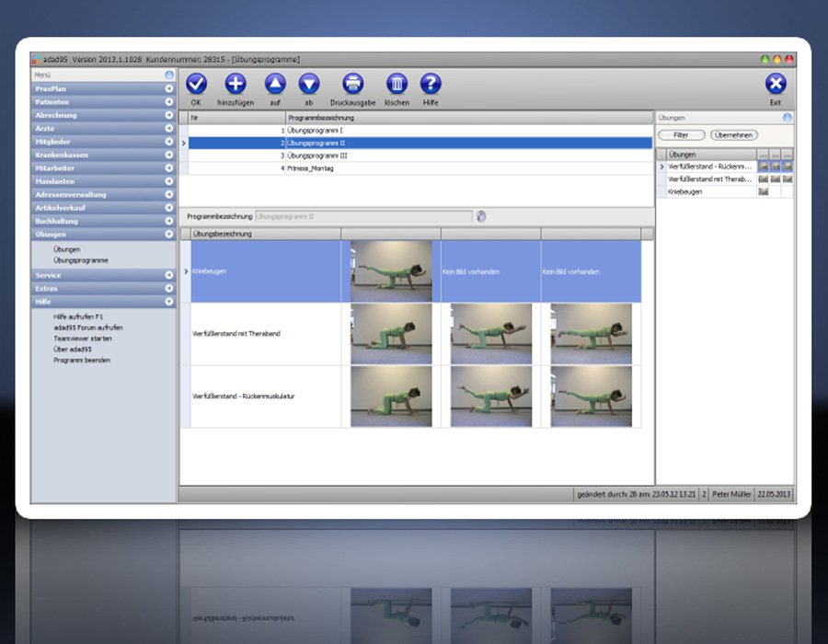
Task: Expand the Patienten sidebar section
Action: [x=168, y=102]
